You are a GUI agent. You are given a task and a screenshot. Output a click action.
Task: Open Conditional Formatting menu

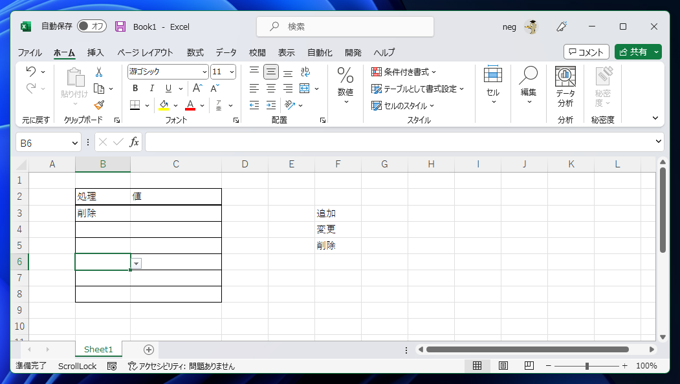pyautogui.click(x=403, y=72)
